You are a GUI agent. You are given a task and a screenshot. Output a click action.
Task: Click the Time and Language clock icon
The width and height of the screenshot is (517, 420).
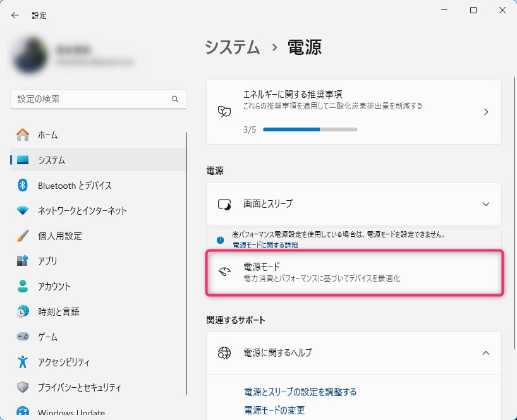click(x=23, y=311)
